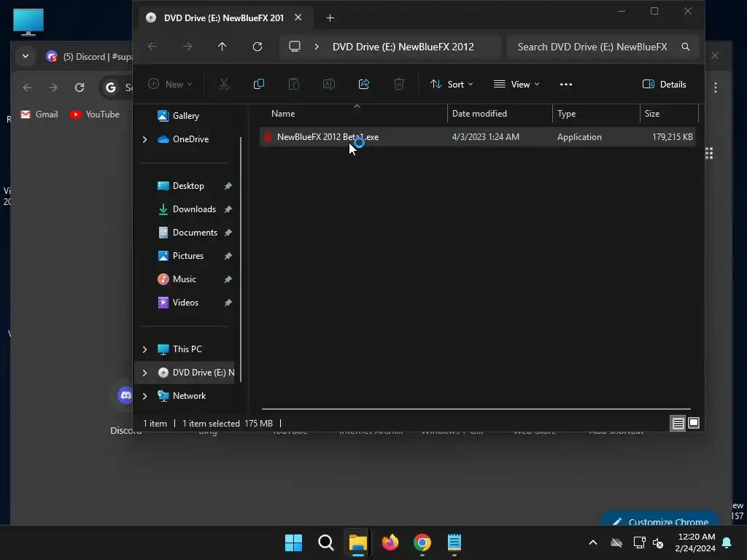Image resolution: width=747 pixels, height=560 pixels.
Task: Go forward in File Explorer
Action: 187,47
